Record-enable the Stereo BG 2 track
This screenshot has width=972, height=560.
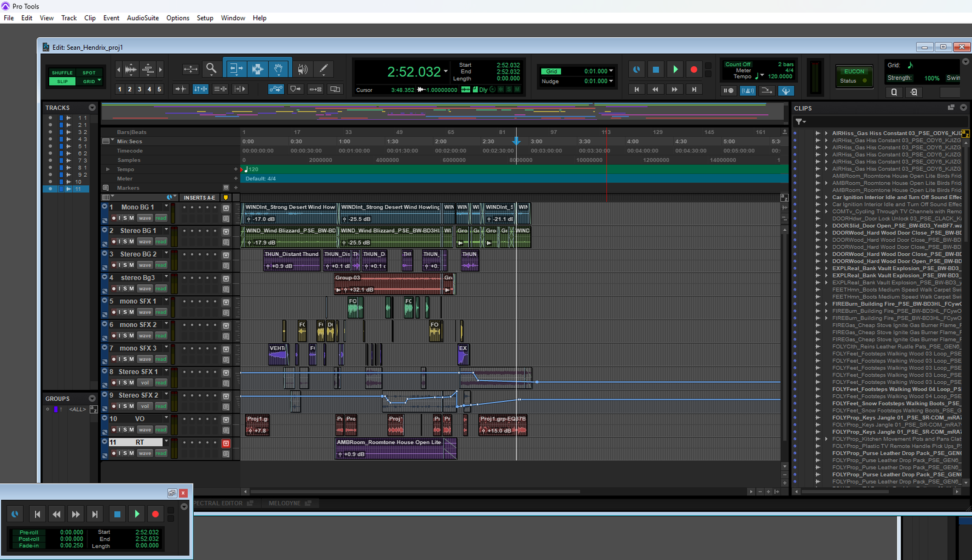tap(114, 265)
